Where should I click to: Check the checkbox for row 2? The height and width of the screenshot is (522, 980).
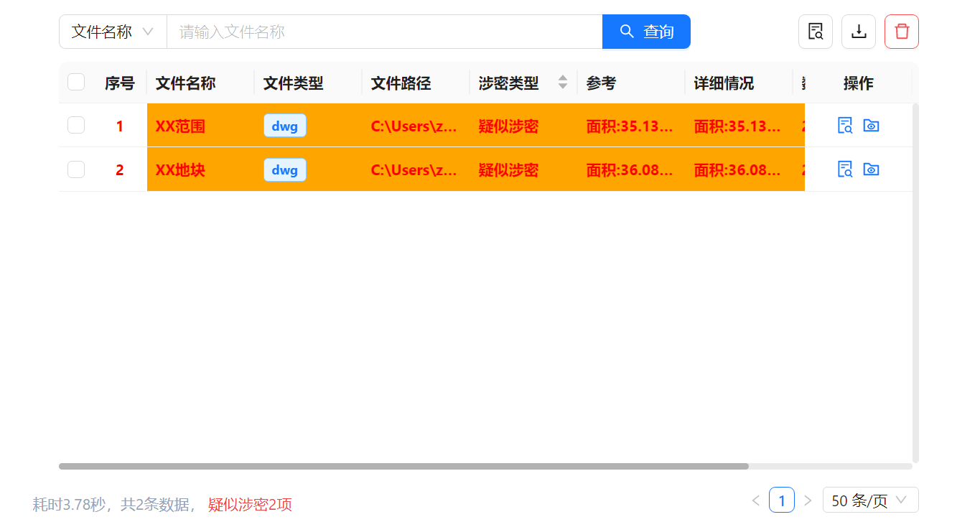76,169
